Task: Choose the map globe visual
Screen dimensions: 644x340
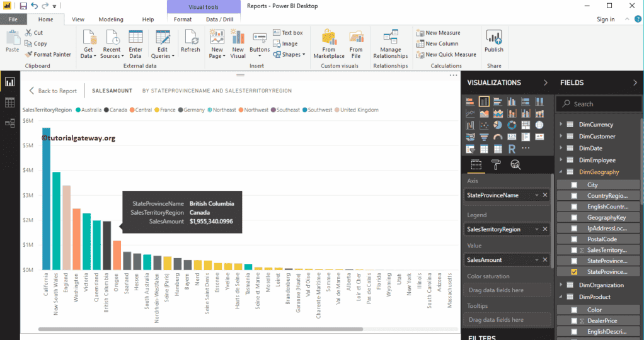Action: pyautogui.click(x=539, y=125)
